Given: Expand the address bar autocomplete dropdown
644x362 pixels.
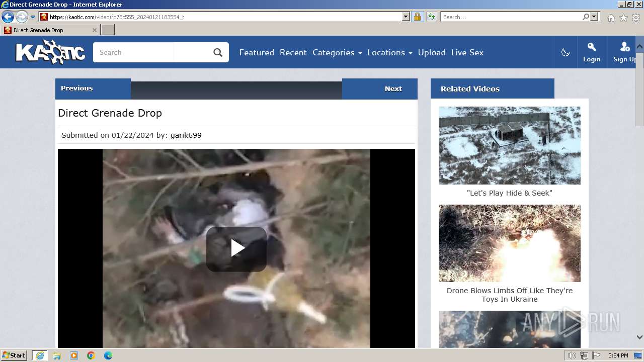Looking at the screenshot, I should tap(406, 17).
